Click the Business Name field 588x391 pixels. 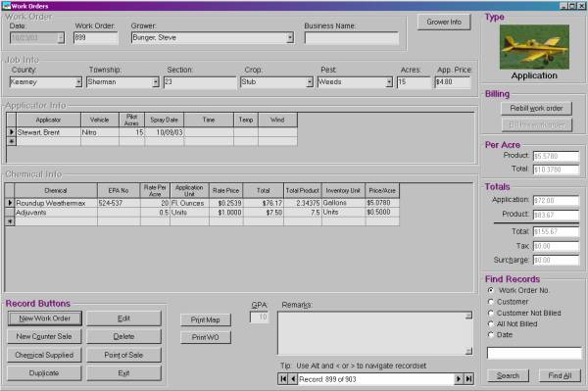pos(352,38)
